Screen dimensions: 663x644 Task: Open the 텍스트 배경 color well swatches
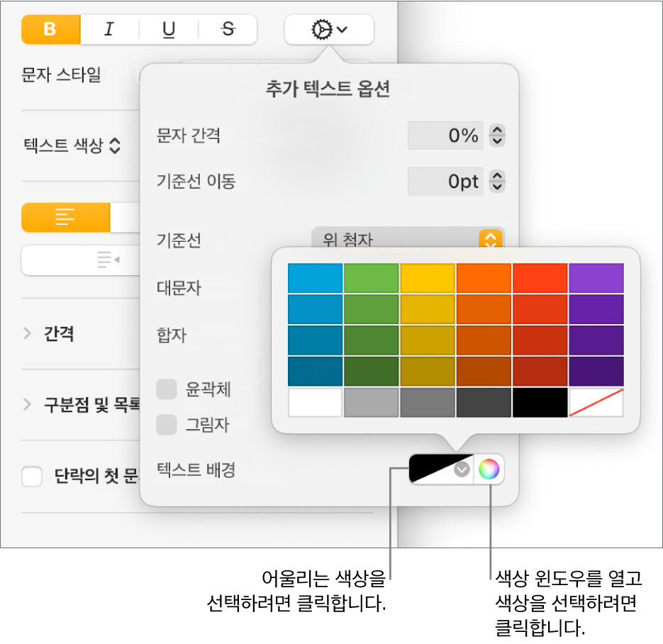(442, 470)
